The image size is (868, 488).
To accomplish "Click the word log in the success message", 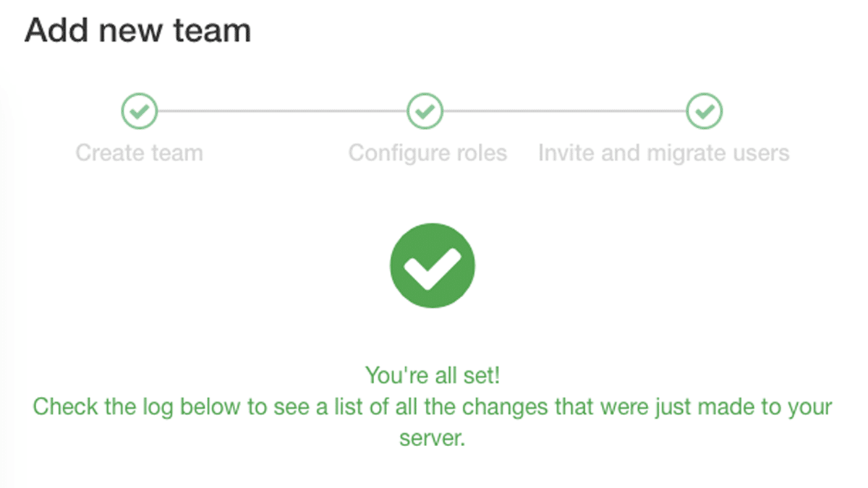I will (160, 407).
